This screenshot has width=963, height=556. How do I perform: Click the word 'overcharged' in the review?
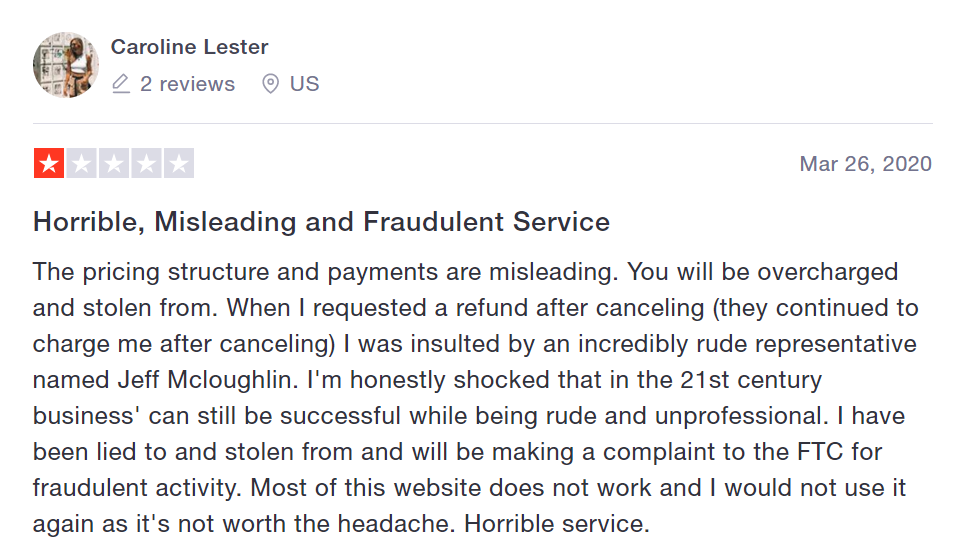click(x=827, y=272)
